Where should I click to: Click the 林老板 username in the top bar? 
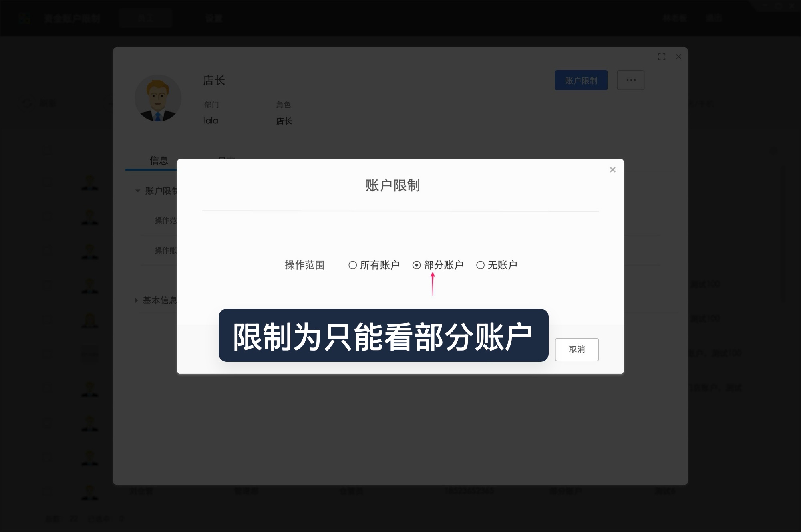pos(675,18)
